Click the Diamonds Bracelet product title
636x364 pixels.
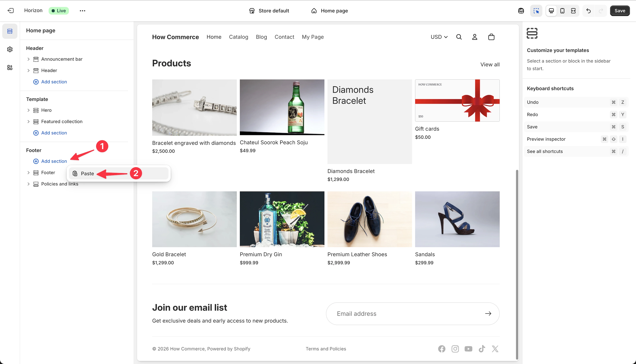click(351, 171)
